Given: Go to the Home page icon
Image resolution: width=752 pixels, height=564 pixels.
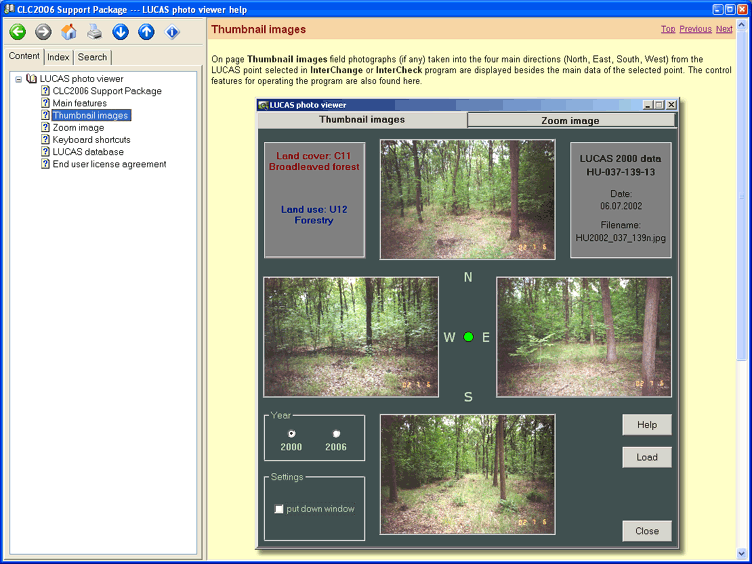Looking at the screenshot, I should tap(68, 32).
